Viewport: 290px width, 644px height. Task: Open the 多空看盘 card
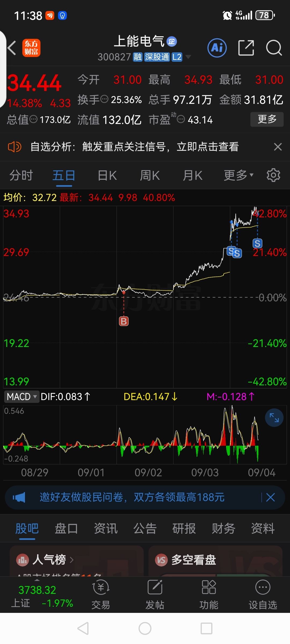coord(215,561)
